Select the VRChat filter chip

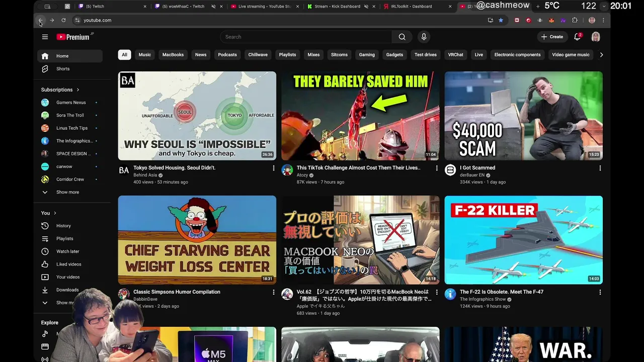click(x=456, y=55)
